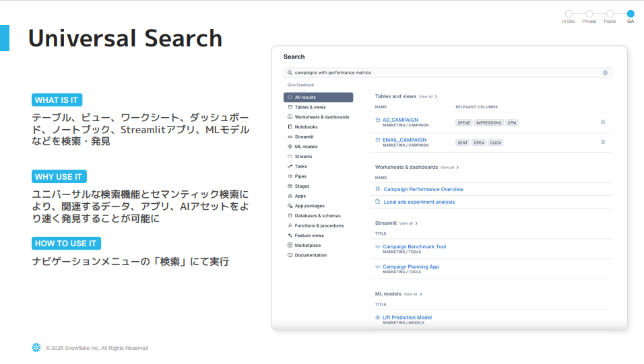Select the Public stage marker

[610, 14]
